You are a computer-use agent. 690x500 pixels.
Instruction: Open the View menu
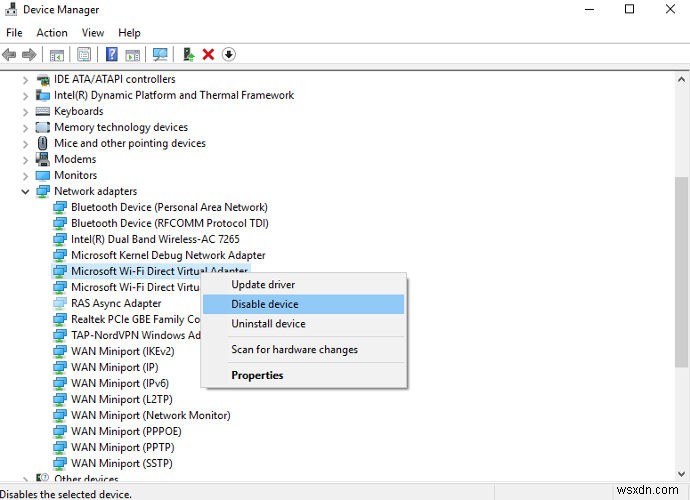(93, 33)
